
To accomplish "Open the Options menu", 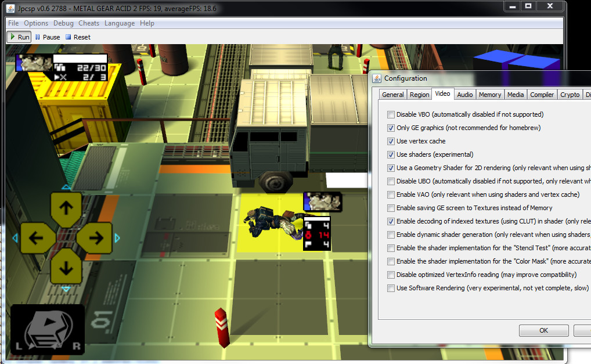I will (x=36, y=23).
